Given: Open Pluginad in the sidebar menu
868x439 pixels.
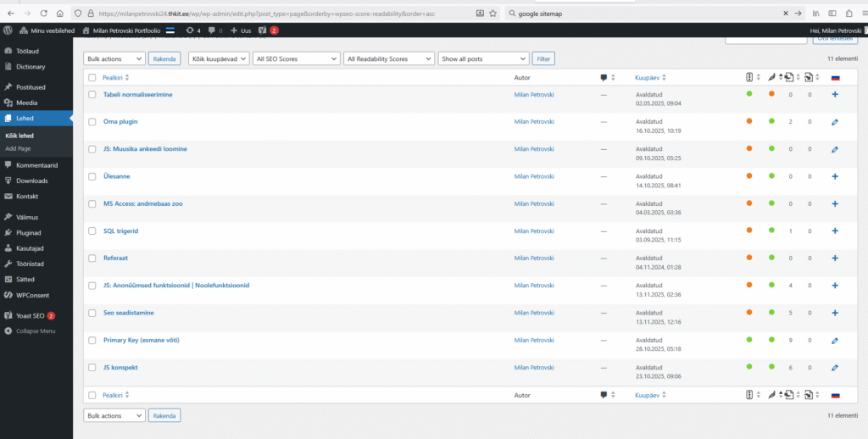Looking at the screenshot, I should 29,232.
